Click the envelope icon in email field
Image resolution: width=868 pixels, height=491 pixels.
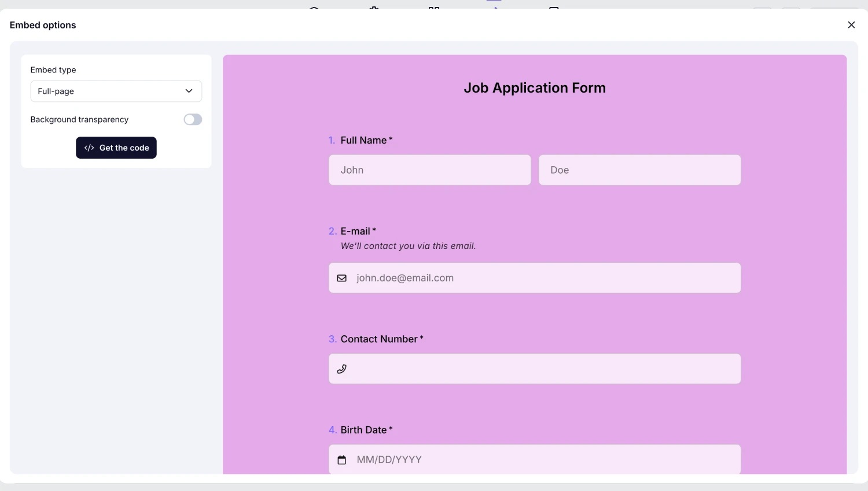coord(342,278)
